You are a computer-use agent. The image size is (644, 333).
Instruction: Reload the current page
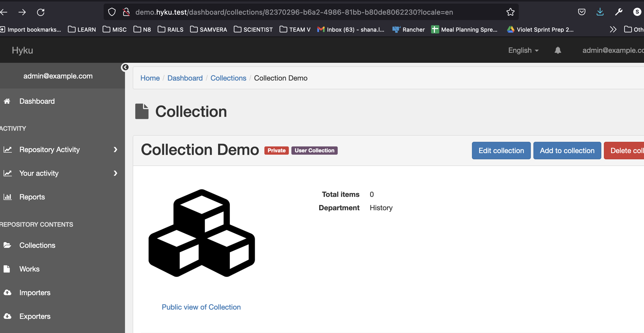[41, 12]
